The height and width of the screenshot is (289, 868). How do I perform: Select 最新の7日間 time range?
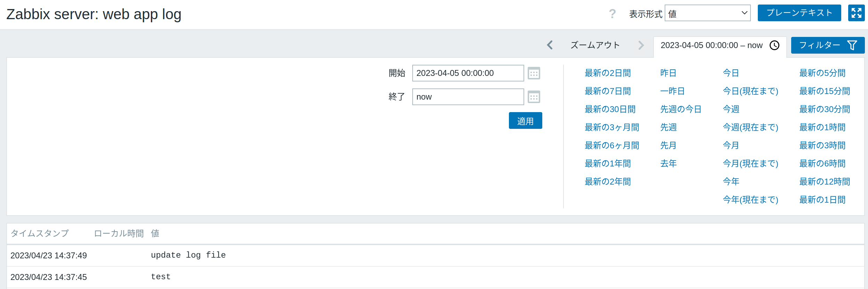(608, 91)
